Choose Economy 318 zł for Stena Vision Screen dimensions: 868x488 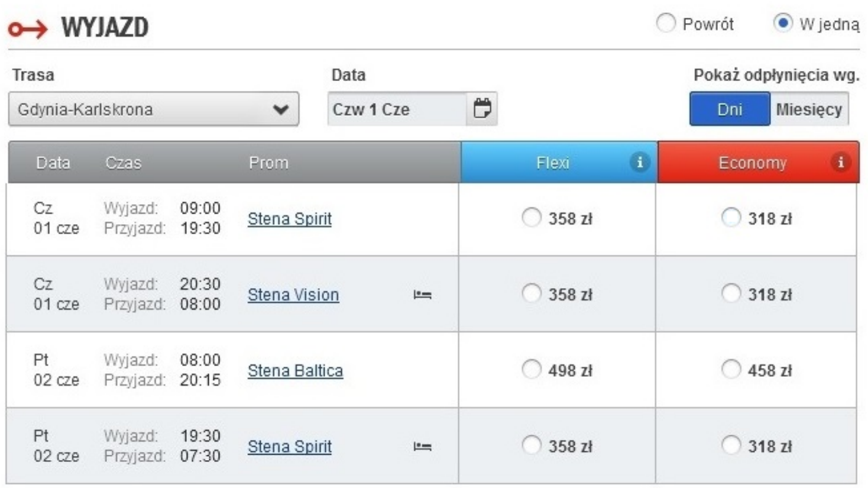(x=731, y=293)
